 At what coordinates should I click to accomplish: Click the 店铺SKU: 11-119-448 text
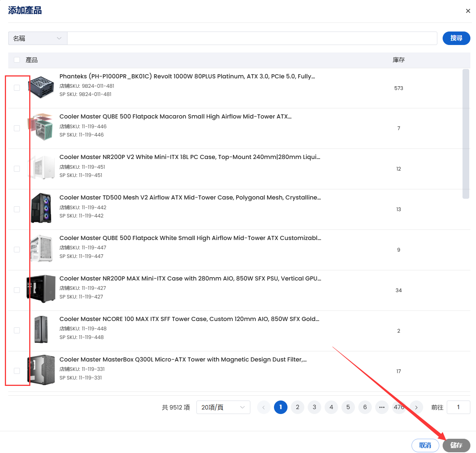pos(83,328)
